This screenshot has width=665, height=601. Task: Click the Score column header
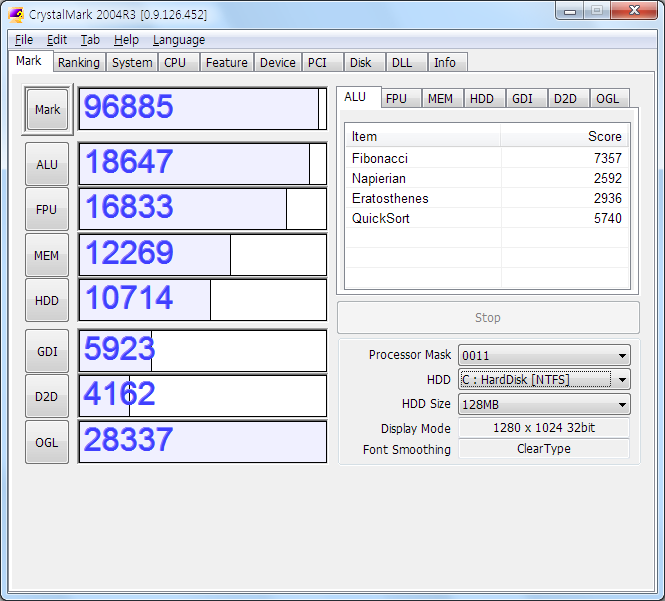click(564, 136)
